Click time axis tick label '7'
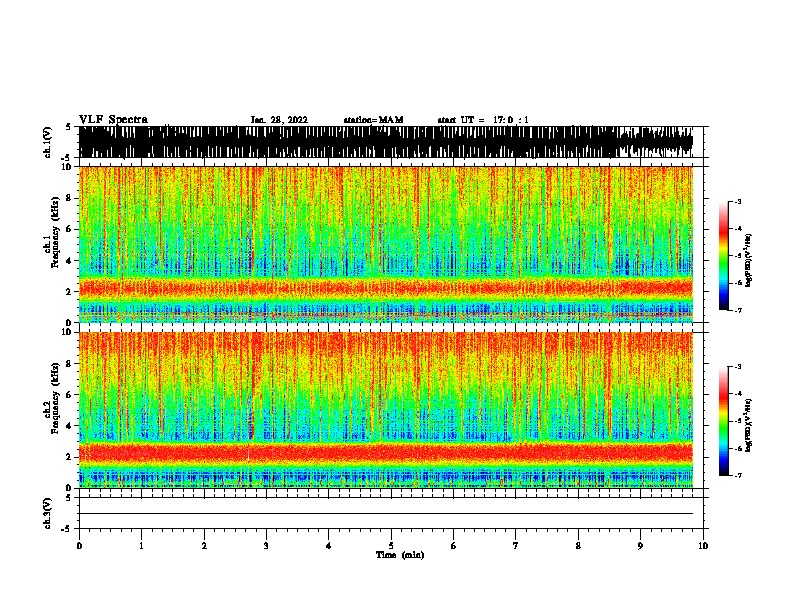 (x=516, y=546)
